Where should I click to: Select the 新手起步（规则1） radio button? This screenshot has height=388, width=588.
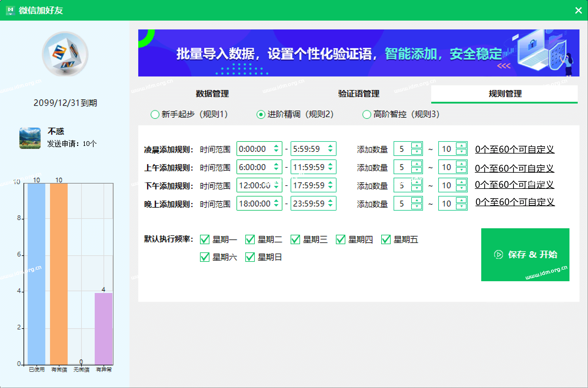(x=155, y=114)
